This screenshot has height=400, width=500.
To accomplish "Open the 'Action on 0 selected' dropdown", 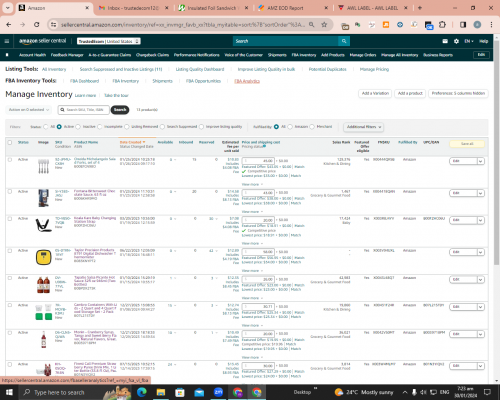I will (29, 110).
